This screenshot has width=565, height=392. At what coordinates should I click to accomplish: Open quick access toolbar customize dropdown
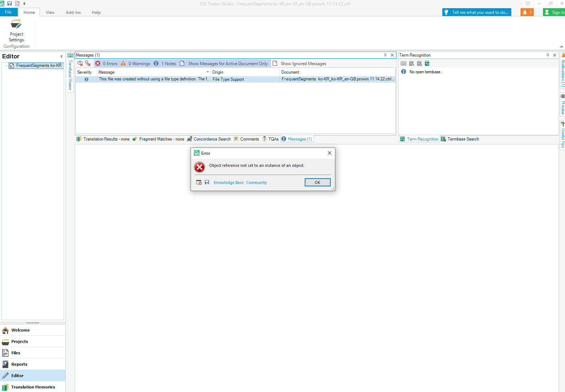[x=24, y=4]
